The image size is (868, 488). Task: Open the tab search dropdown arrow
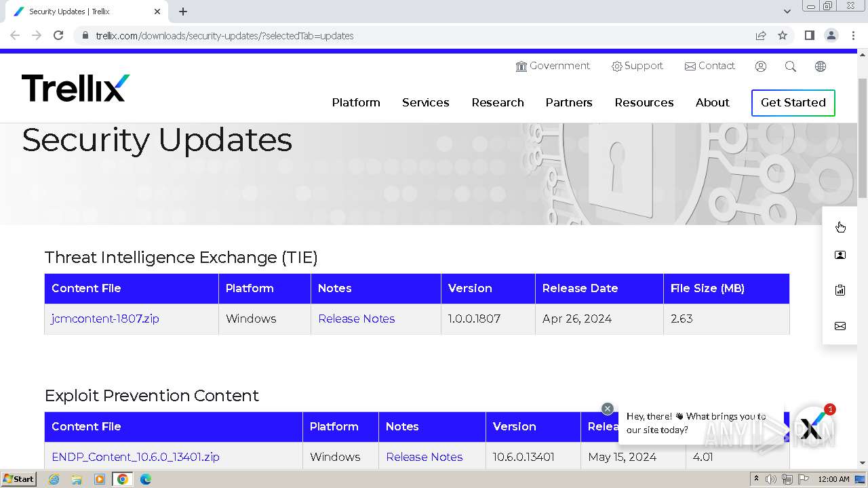[x=787, y=12]
